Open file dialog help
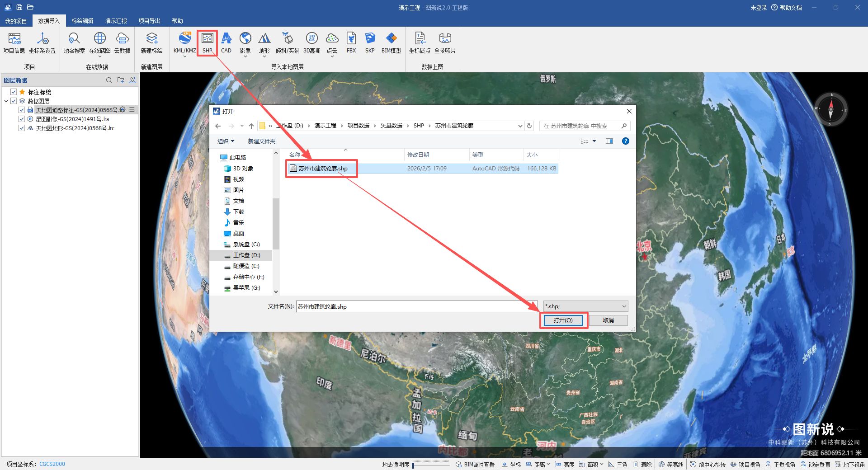868x470 pixels. click(626, 141)
